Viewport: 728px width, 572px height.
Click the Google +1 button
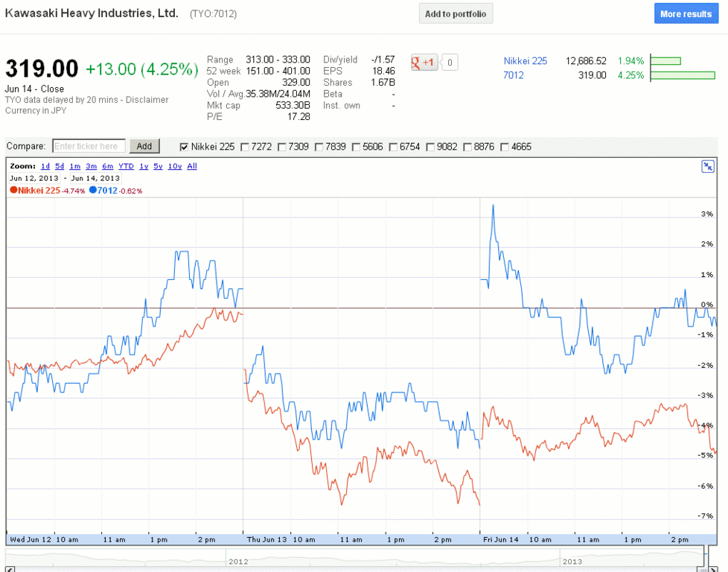pyautogui.click(x=424, y=63)
